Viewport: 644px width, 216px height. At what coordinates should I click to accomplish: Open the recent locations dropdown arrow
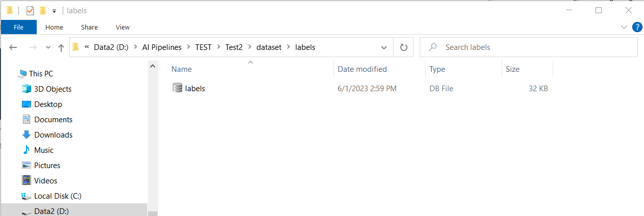tap(48, 47)
